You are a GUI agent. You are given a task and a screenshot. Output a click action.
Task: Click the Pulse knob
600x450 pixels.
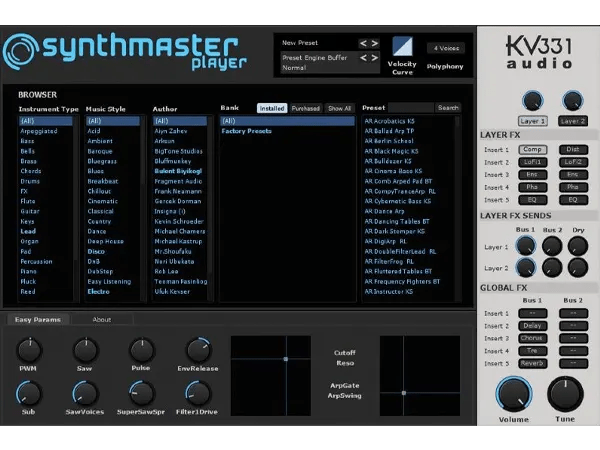(x=142, y=350)
